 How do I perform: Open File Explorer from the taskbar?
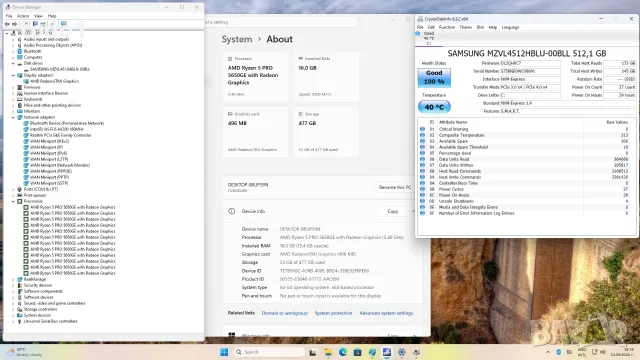coord(328,352)
